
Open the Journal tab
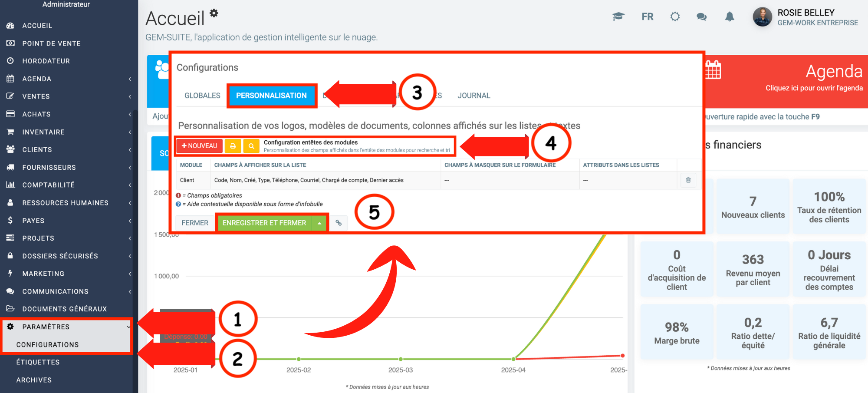(473, 96)
